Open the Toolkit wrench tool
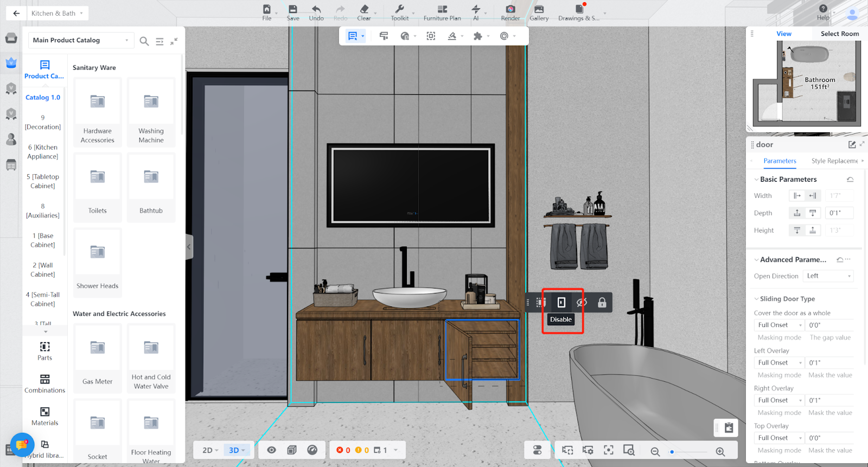Screen dimensions: 868x467 399,9
